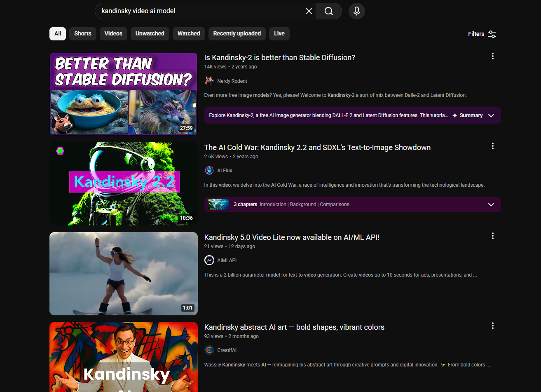541x392 pixels.
Task: Clear the search box with the X icon
Action: click(x=309, y=11)
